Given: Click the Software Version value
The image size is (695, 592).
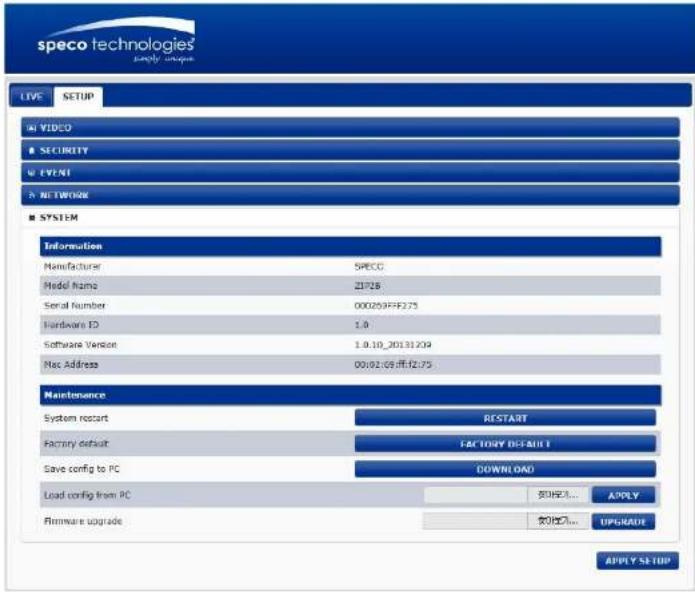Looking at the screenshot, I should point(393,345).
